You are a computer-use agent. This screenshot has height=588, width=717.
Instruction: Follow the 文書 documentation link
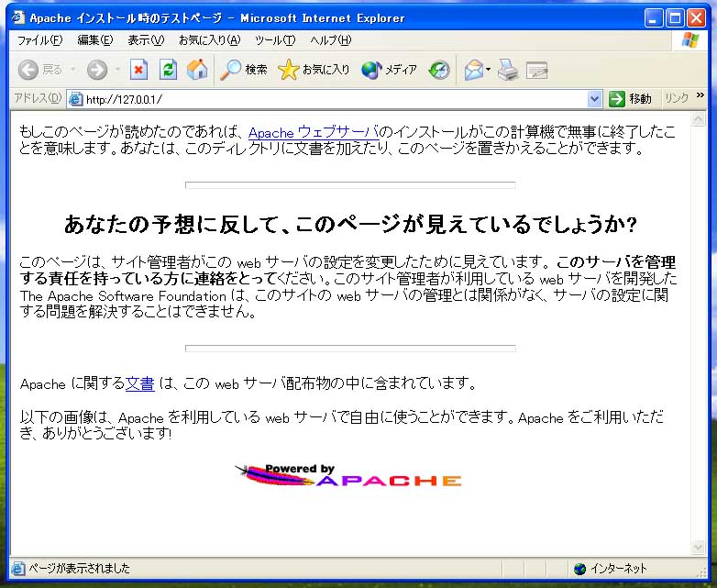pyautogui.click(x=140, y=383)
